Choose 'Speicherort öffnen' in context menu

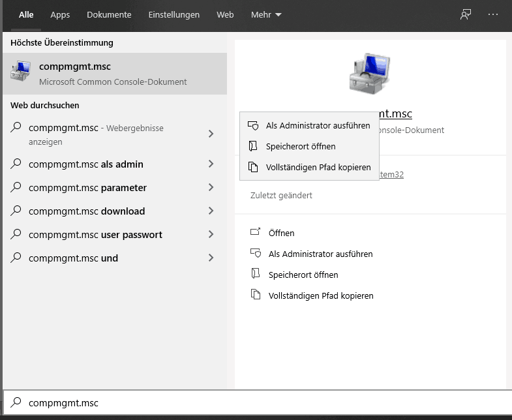point(309,146)
